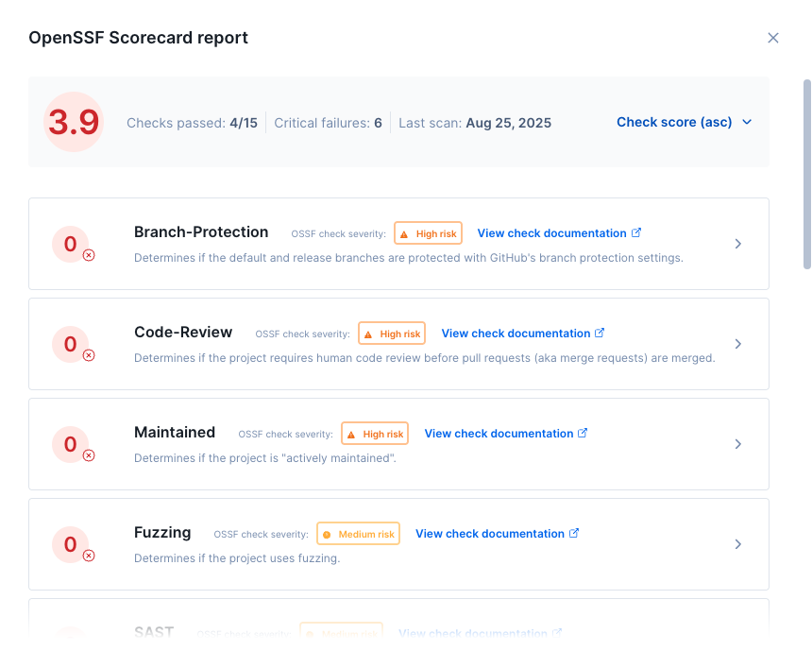
Task: Click the Fuzzing Medium risk badge
Action: (x=358, y=534)
